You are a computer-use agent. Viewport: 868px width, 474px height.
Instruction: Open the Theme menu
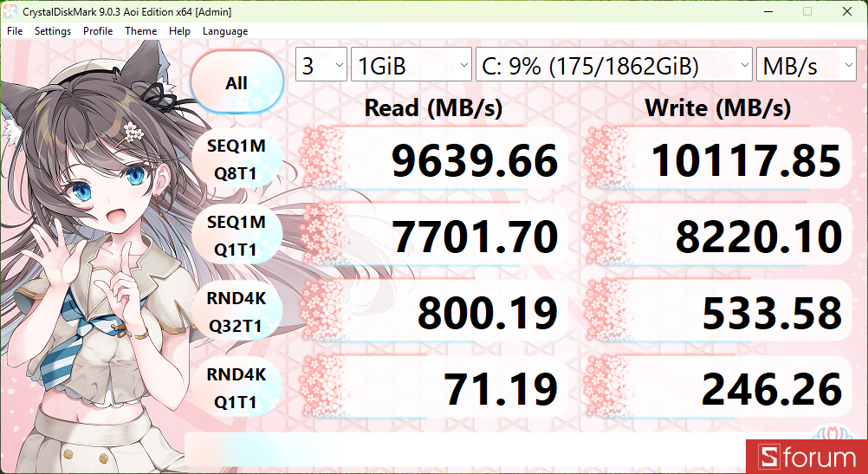click(x=140, y=31)
